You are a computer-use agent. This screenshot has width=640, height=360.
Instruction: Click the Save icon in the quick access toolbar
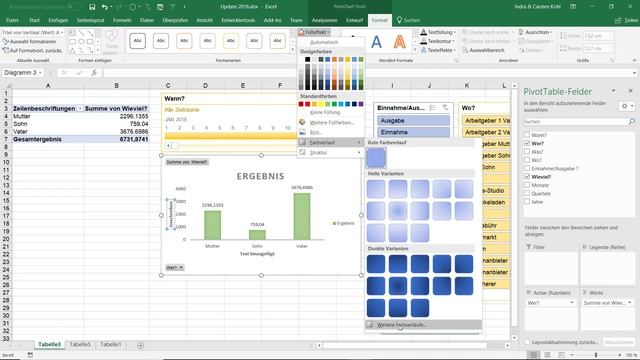click(x=92, y=7)
